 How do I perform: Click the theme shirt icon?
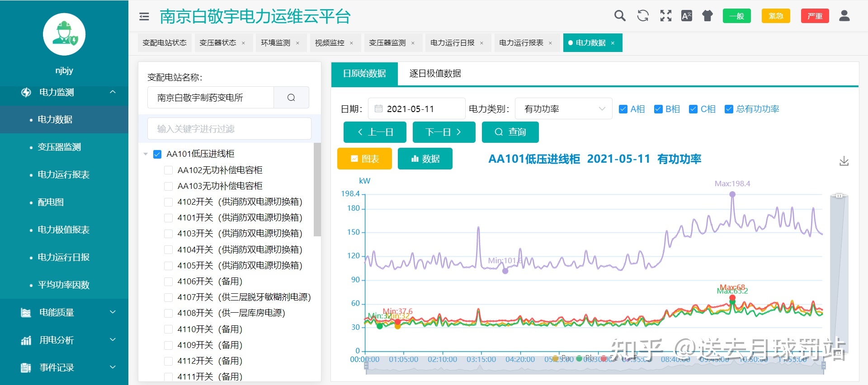tap(707, 16)
